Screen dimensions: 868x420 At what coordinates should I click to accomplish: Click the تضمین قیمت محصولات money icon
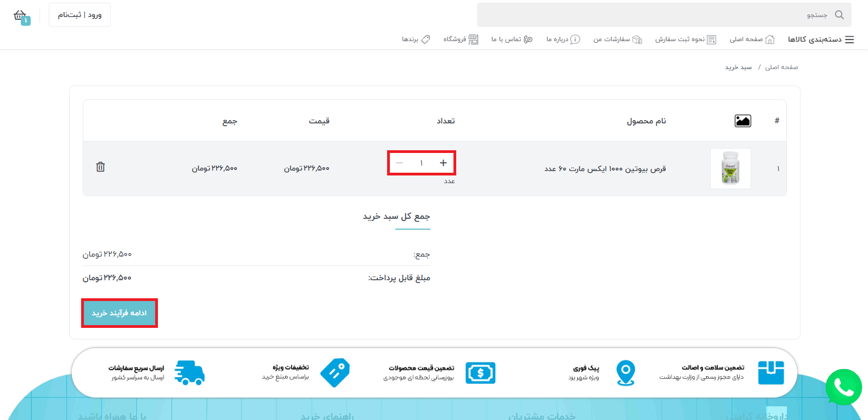(480, 373)
